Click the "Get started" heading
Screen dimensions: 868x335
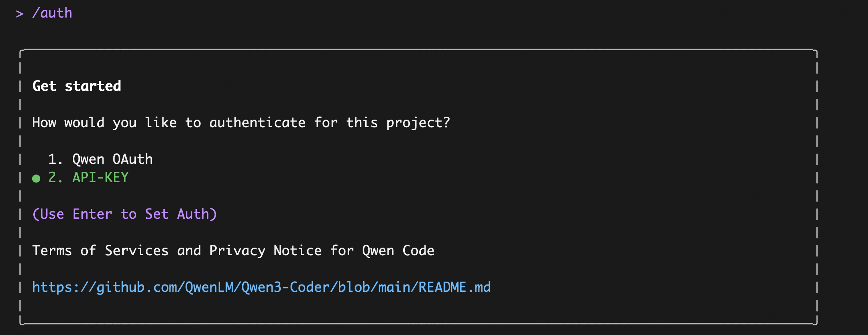point(76,86)
